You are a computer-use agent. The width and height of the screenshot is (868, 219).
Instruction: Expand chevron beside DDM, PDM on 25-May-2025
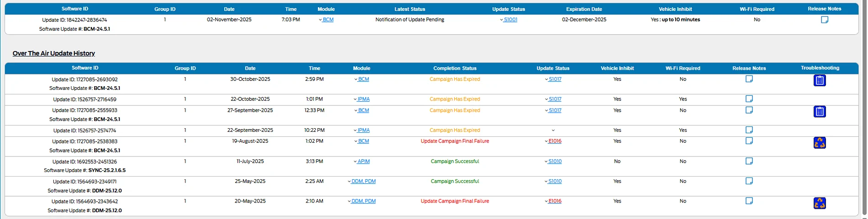(x=349, y=182)
